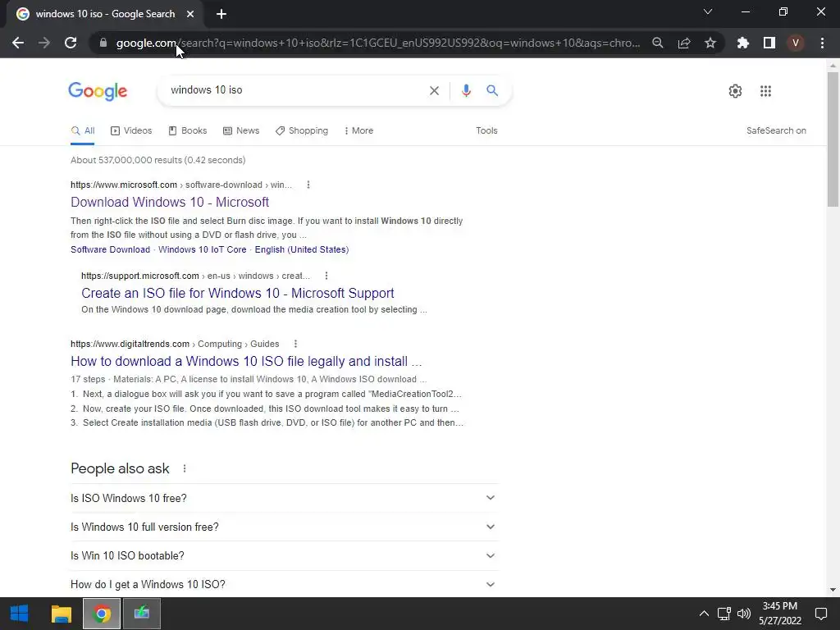Image resolution: width=840 pixels, height=630 pixels.
Task: Close the windows 10 iso tab
Action: [x=190, y=14]
